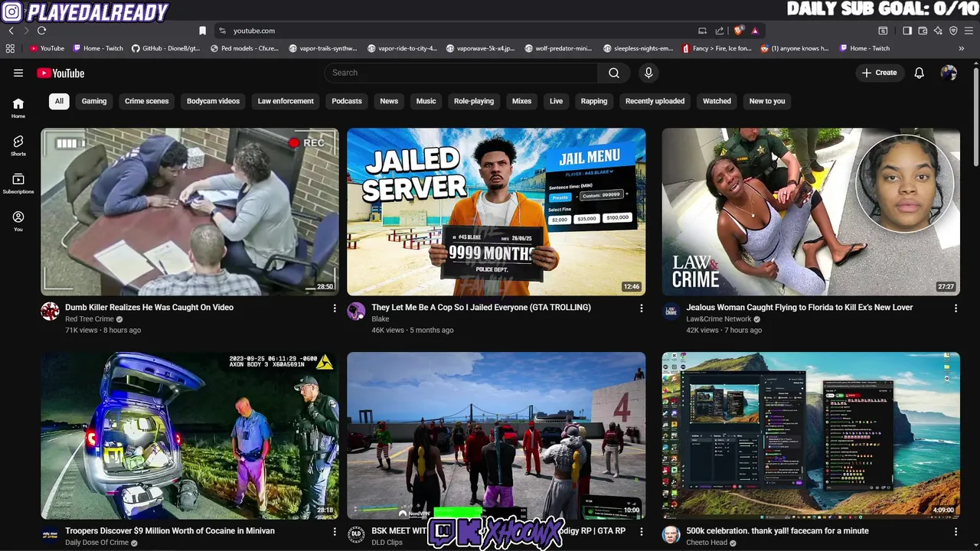The height and width of the screenshot is (551, 980).
Task: Open the account avatar menu
Action: [x=949, y=73]
